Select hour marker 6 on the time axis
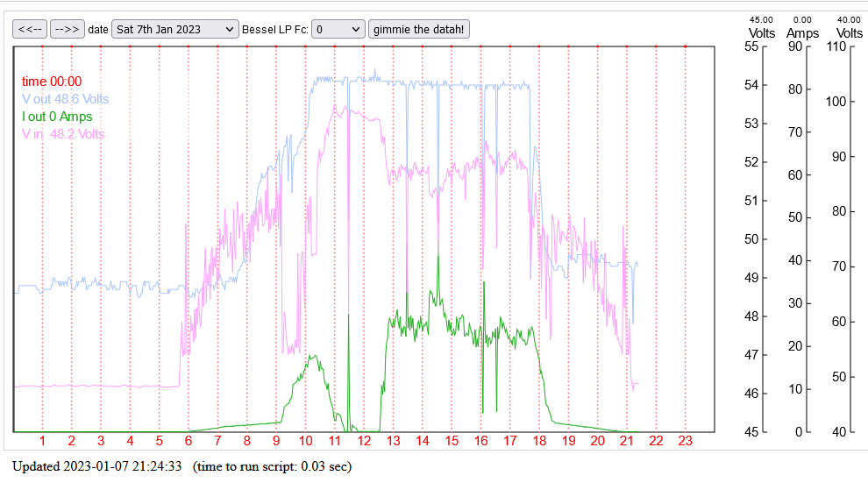Screen dimensions: 868x490 click(x=189, y=441)
